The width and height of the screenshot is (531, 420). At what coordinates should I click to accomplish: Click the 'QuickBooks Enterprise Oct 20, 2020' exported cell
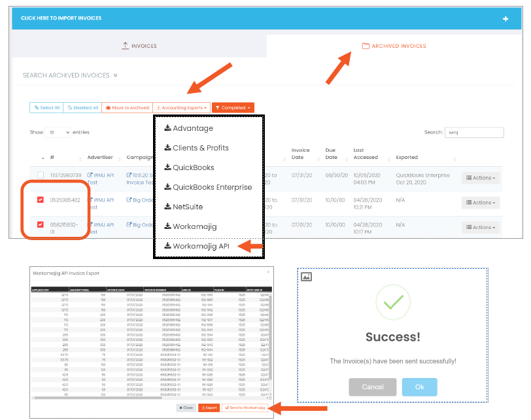(422, 179)
